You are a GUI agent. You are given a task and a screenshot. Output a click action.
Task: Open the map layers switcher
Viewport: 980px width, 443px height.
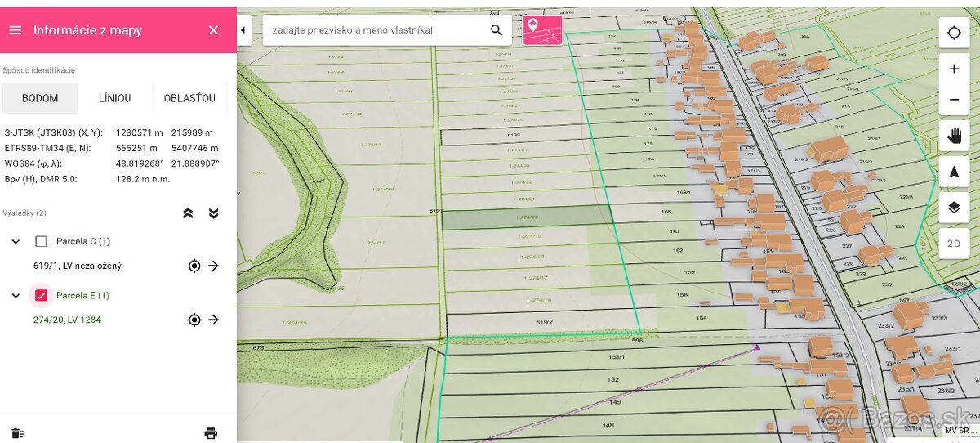click(x=954, y=208)
